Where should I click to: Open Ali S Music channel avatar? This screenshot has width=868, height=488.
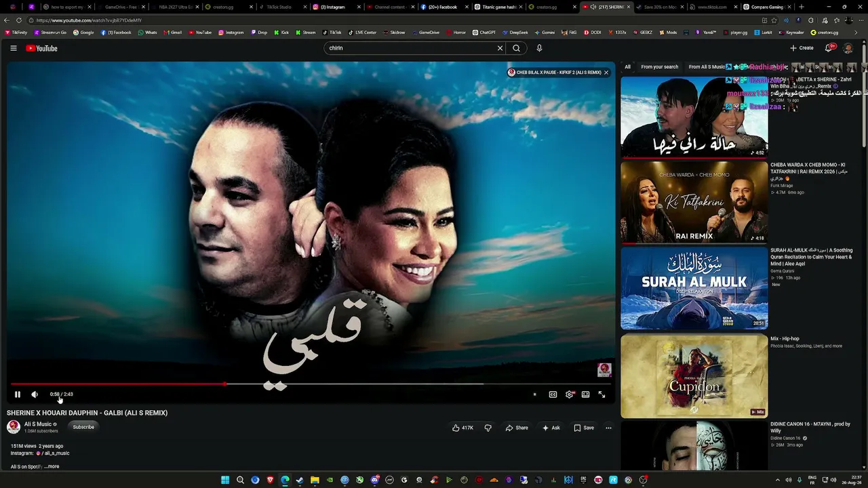[x=14, y=427]
